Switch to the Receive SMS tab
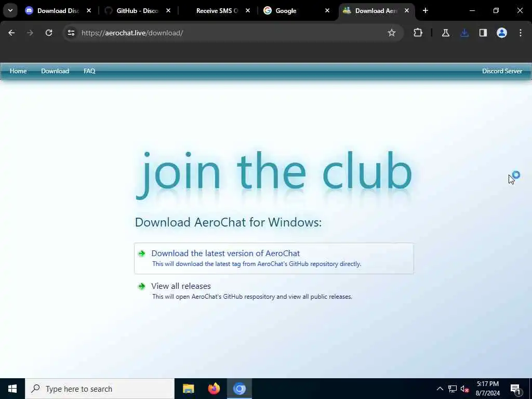Viewport: 532px width, 399px height. (x=217, y=11)
